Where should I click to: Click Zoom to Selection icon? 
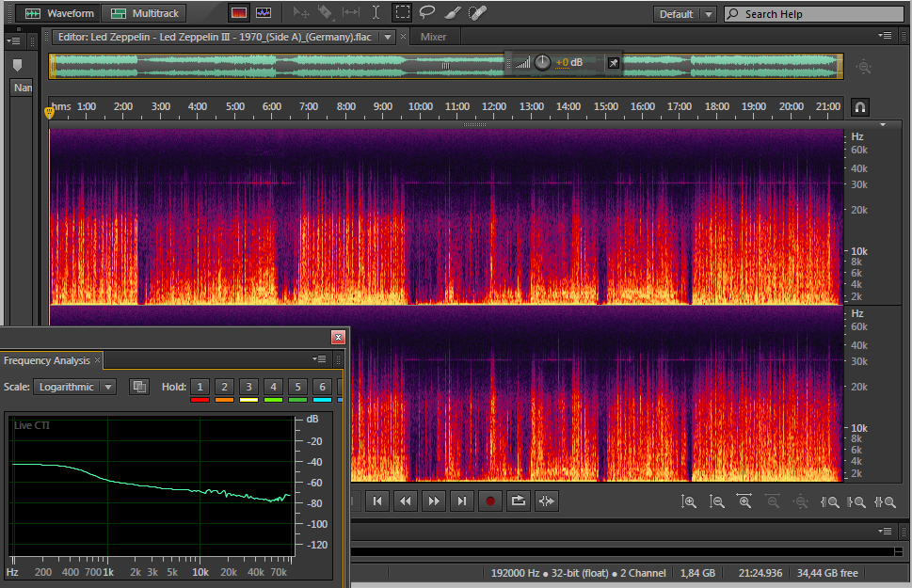pos(885,501)
